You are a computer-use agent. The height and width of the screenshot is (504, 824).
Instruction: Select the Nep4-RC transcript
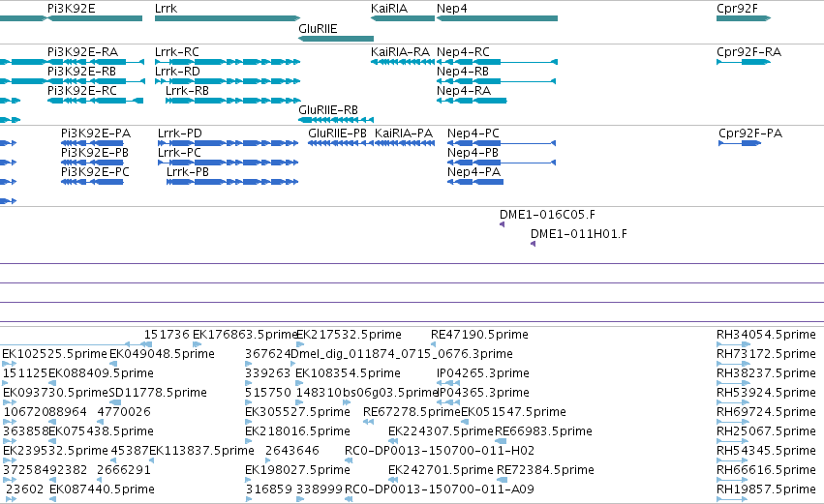[497, 62]
